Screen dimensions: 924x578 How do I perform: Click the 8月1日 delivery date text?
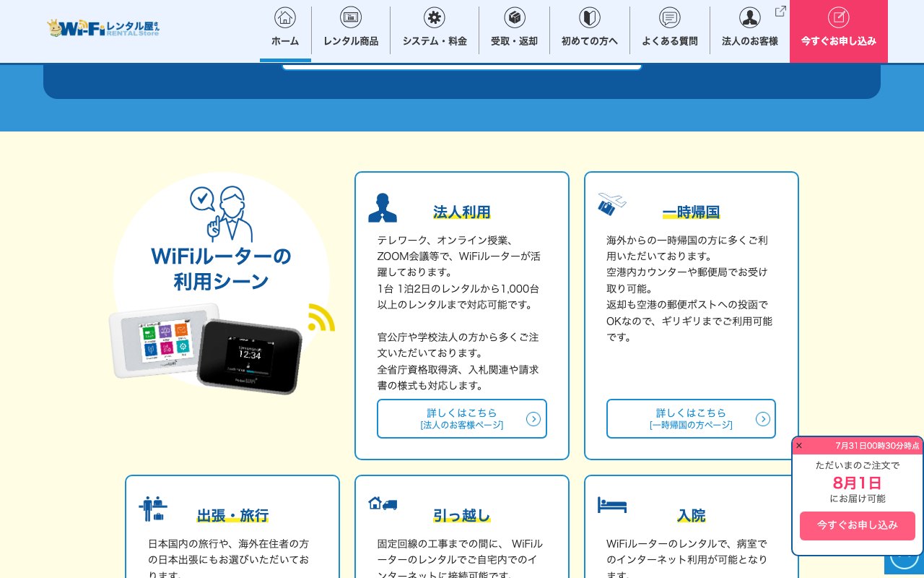click(858, 483)
